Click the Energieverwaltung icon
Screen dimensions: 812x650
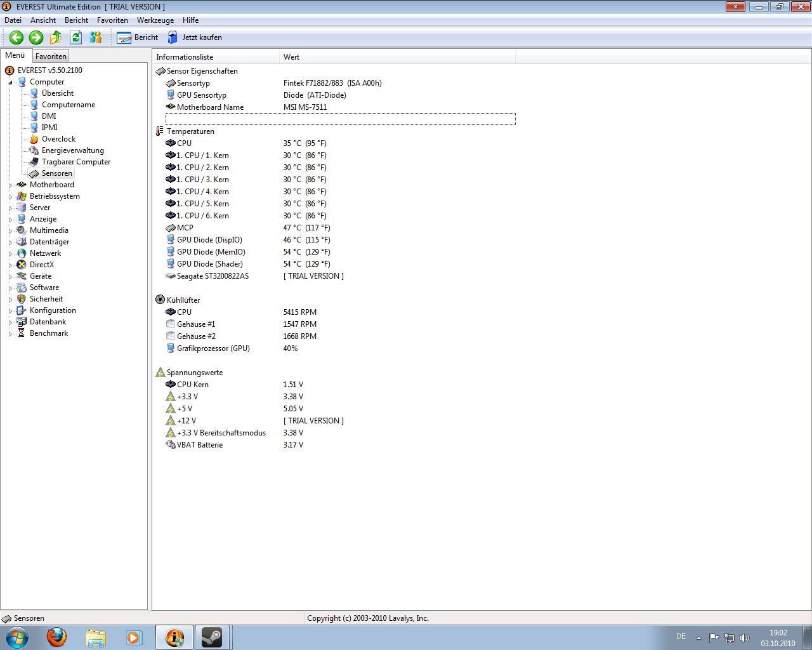pyautogui.click(x=34, y=150)
